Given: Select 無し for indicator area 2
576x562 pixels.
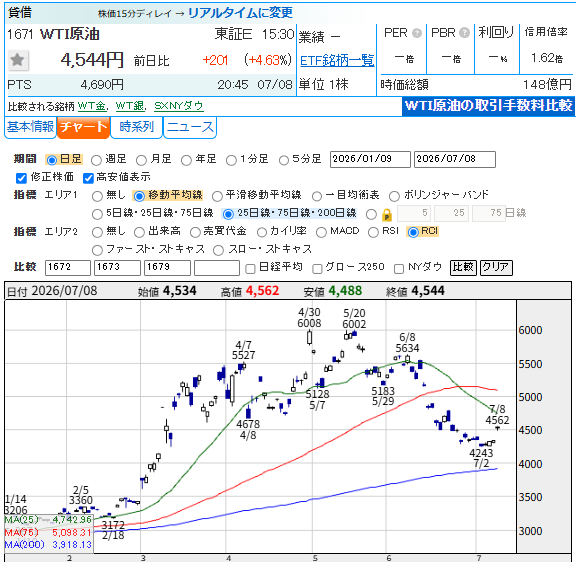Looking at the screenshot, I should [97, 232].
